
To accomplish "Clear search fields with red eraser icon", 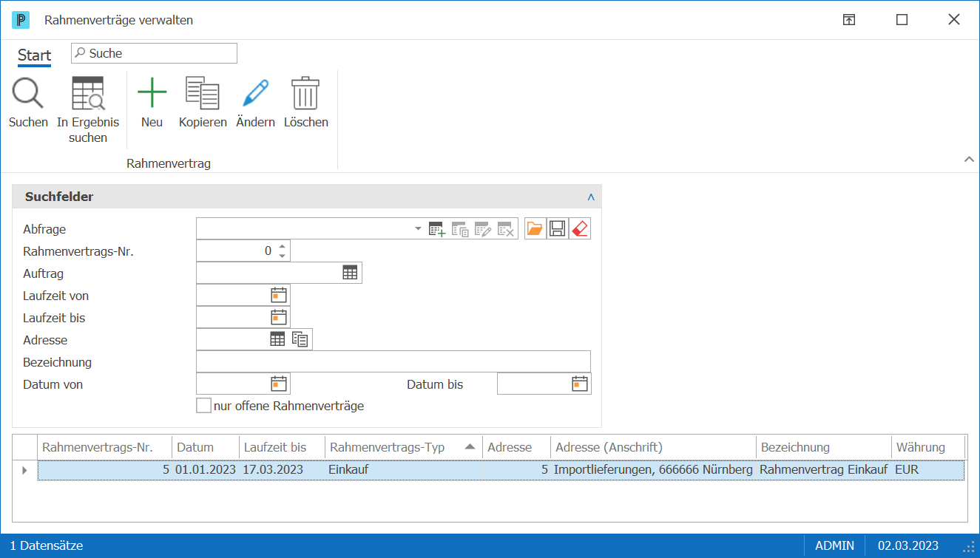I will [x=580, y=229].
